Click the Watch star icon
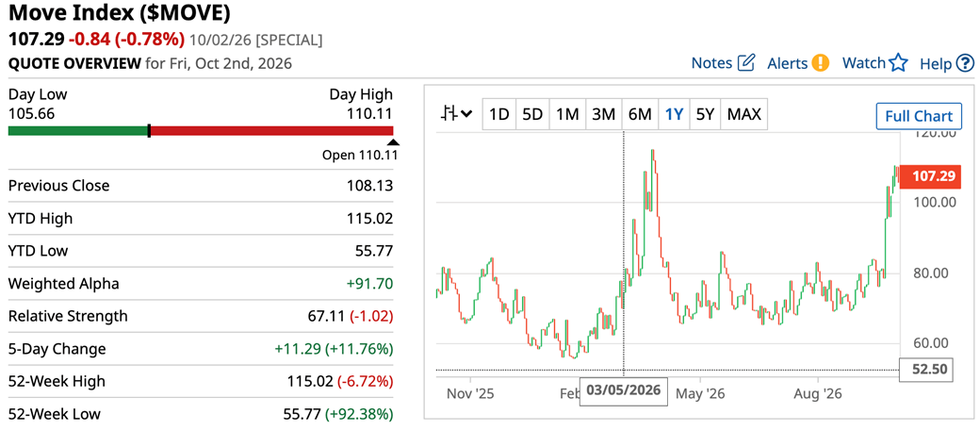Screen dimensions: 980x431 [x=898, y=62]
